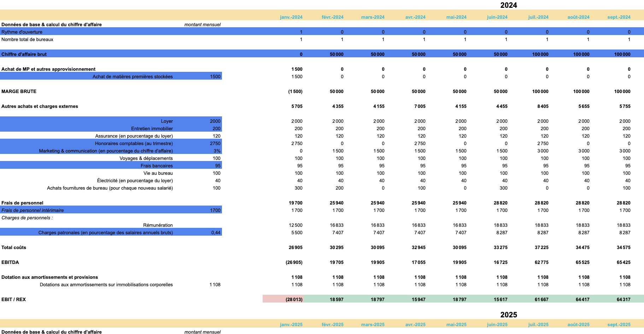Select the 2750 Honoraires comptables amount cell
This screenshot has height=334, width=644.
[x=216, y=143]
